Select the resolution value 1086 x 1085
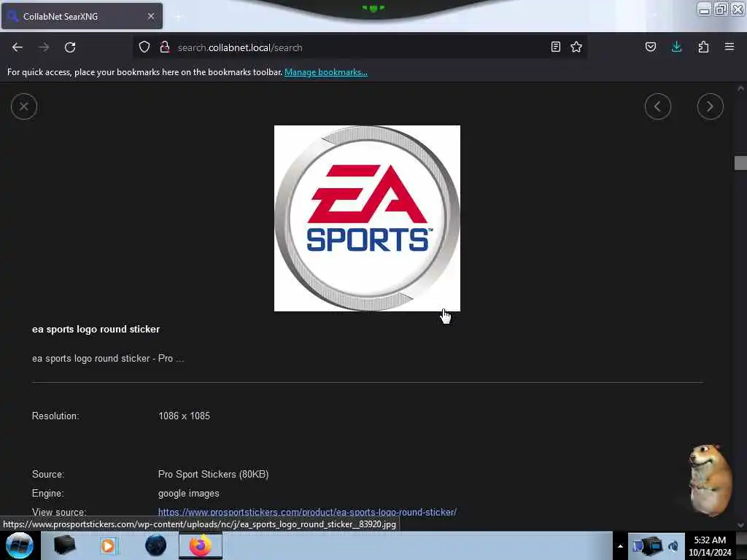This screenshot has height=560, width=747. coord(184,416)
